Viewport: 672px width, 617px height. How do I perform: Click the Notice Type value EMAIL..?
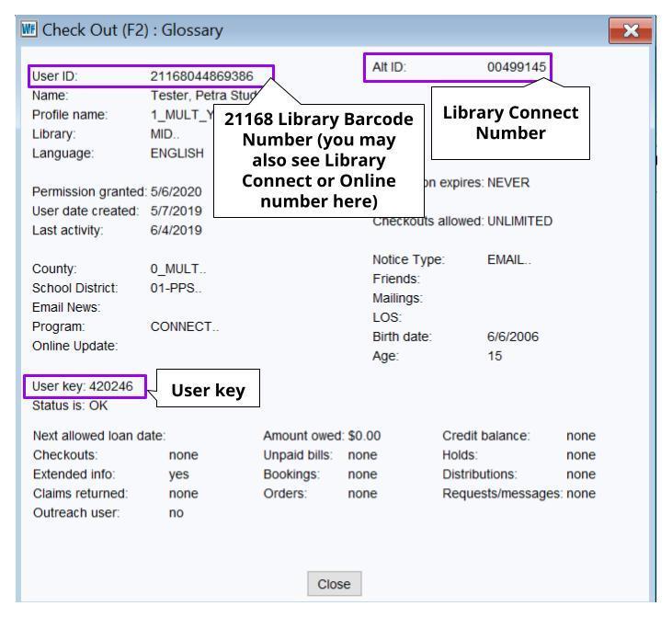510,261
